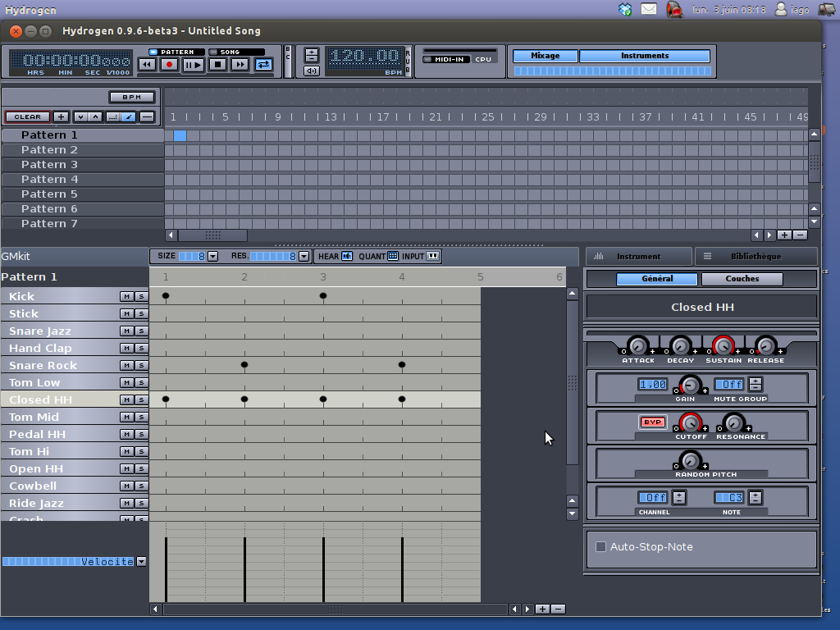This screenshot has width=840, height=630.
Task: Toggle the metronome speaker icon
Action: [x=311, y=71]
